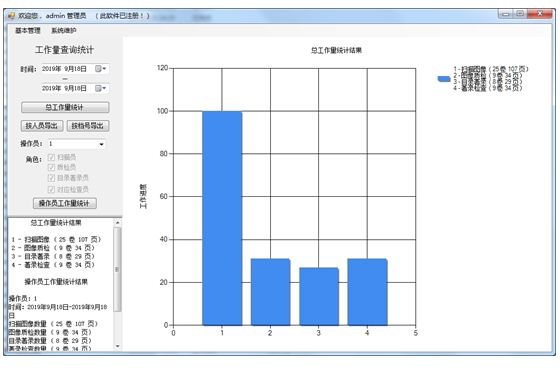Click the blue legend color swatch
This screenshot has width=560, height=377.
[x=444, y=79]
